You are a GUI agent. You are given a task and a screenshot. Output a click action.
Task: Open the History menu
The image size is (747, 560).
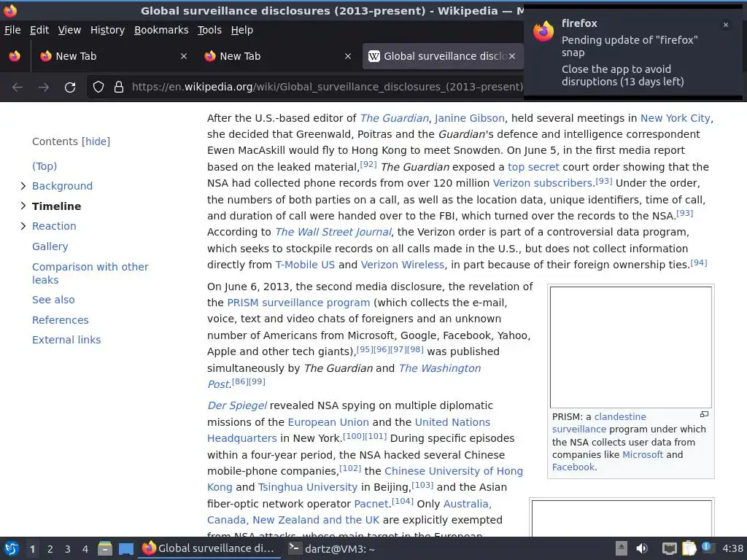coord(108,30)
